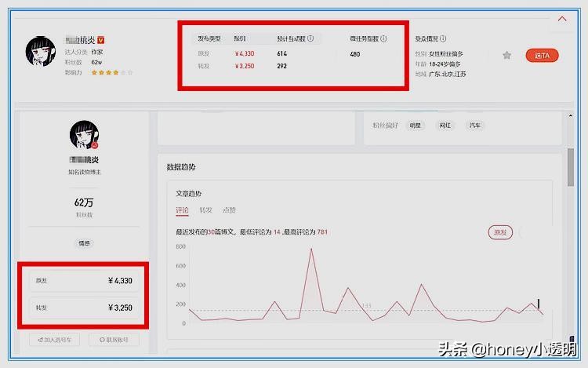This screenshot has height=368, width=588.
Task: Click the 文章趋势 chart title
Action: pyautogui.click(x=189, y=194)
